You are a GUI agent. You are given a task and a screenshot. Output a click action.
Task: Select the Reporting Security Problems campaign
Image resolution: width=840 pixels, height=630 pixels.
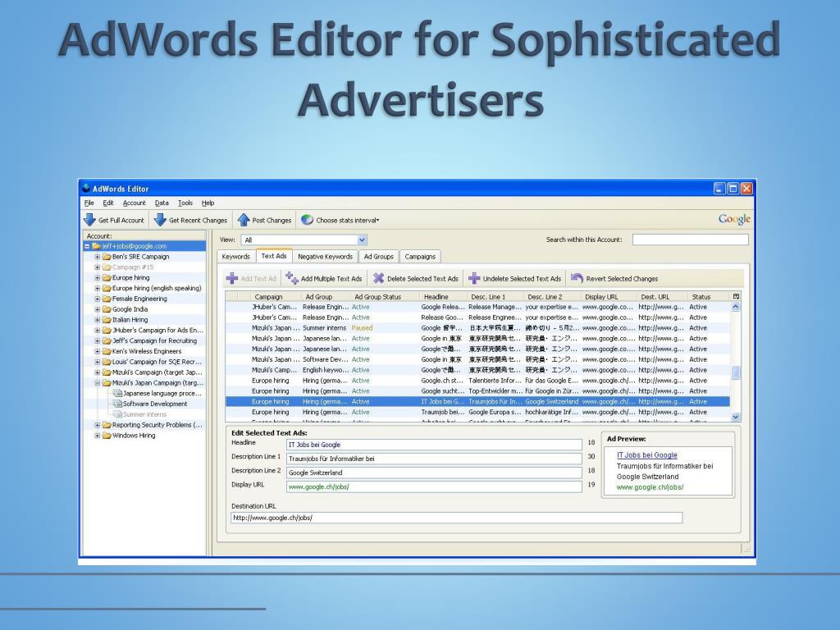157,425
